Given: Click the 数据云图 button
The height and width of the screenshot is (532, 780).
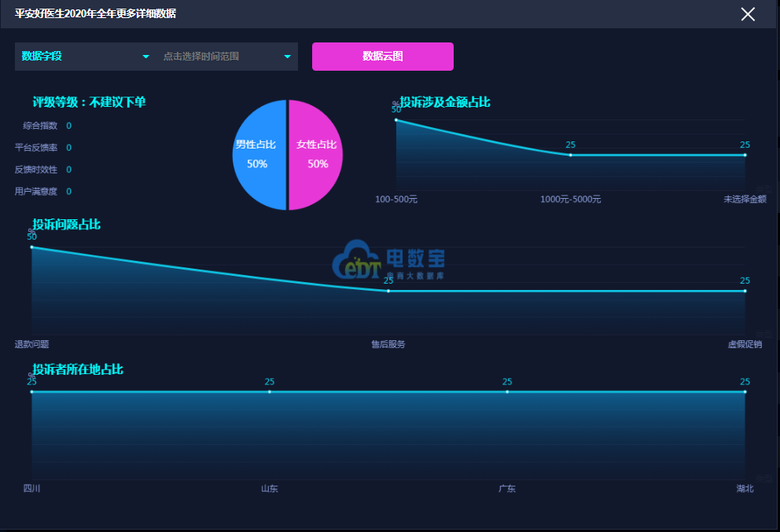Looking at the screenshot, I should tap(383, 56).
